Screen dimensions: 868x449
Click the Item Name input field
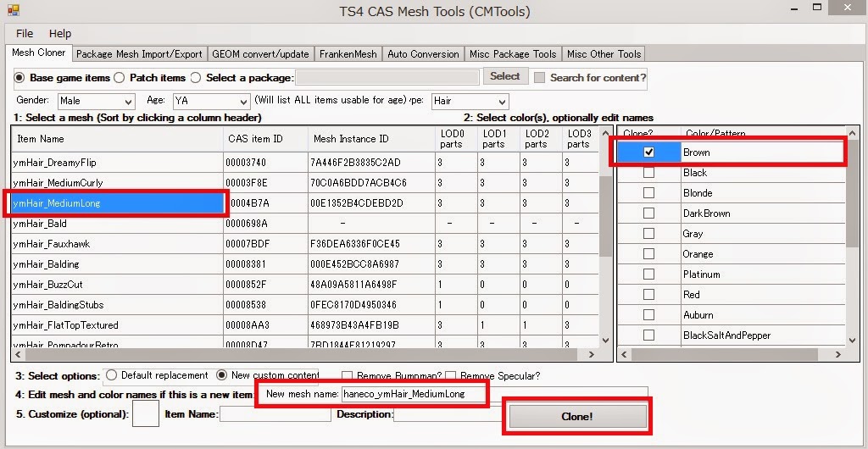click(x=275, y=414)
